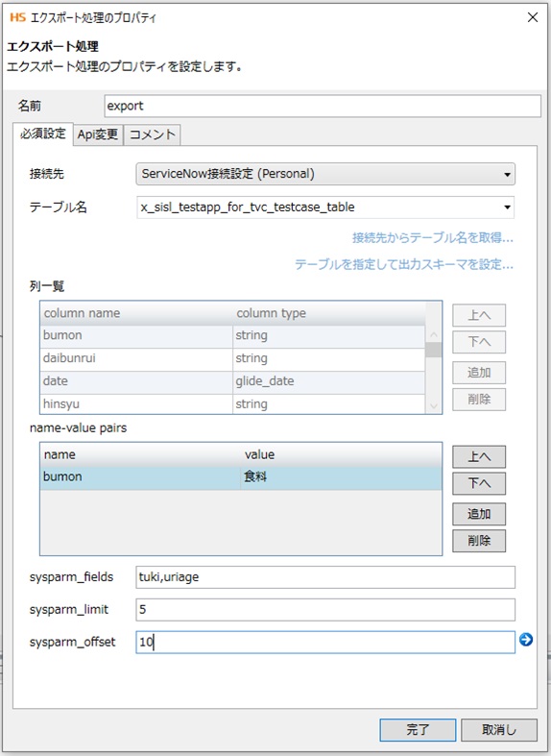The image size is (551, 756).
Task: Click the 接続先からテーブル名を取得 link
Action: (433, 237)
